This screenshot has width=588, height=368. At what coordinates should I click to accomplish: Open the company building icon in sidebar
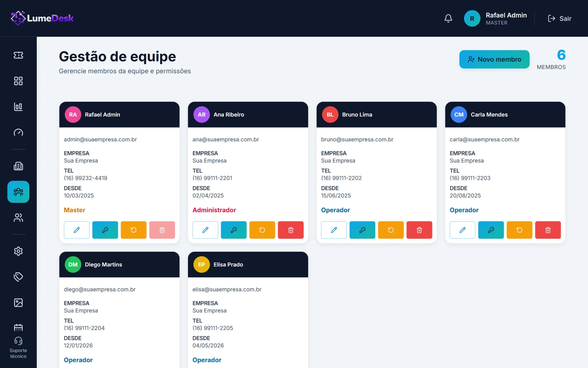tap(18, 166)
